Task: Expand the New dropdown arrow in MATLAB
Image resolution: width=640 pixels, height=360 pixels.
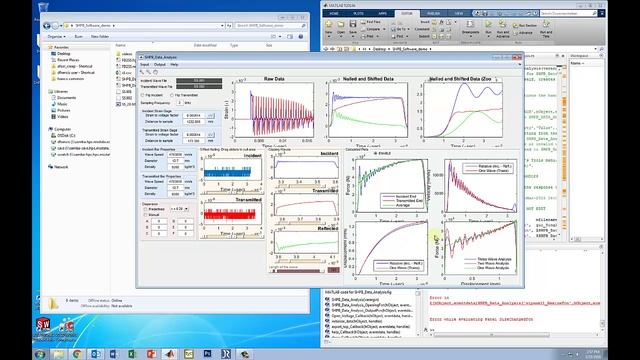Action: pyautogui.click(x=329, y=37)
